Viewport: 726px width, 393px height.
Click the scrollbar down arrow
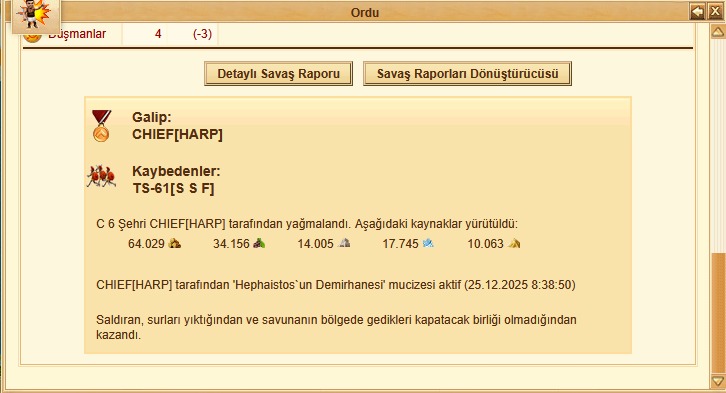coord(718,381)
